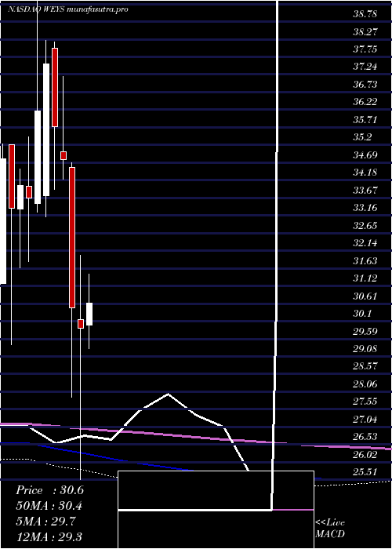Click the 26.02 price axis label
Viewport: 392px width, 549px height.
click(x=365, y=454)
